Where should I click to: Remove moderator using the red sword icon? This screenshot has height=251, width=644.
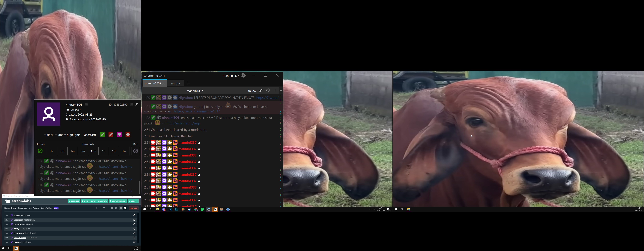(x=111, y=135)
